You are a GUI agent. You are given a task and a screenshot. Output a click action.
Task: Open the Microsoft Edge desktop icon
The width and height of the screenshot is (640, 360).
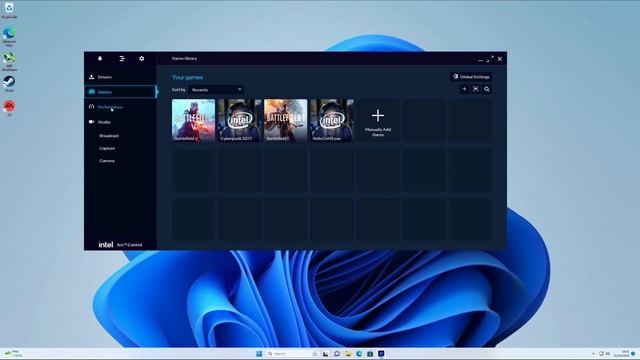(x=9, y=36)
